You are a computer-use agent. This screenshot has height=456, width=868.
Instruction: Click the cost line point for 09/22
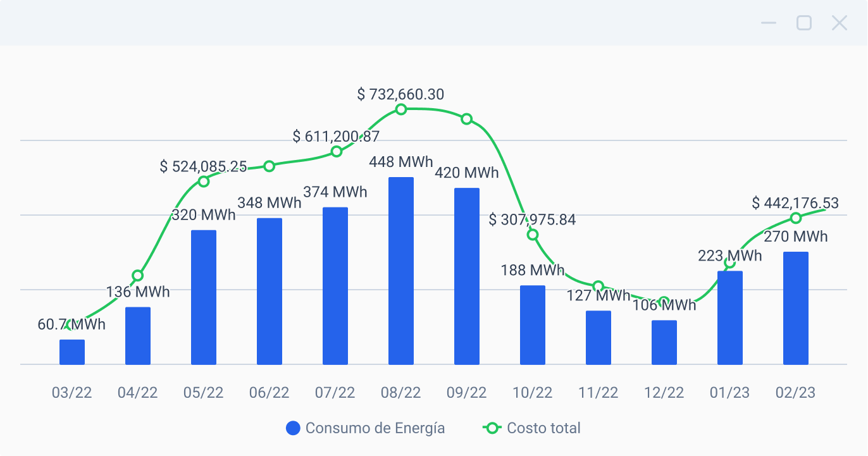[467, 119]
